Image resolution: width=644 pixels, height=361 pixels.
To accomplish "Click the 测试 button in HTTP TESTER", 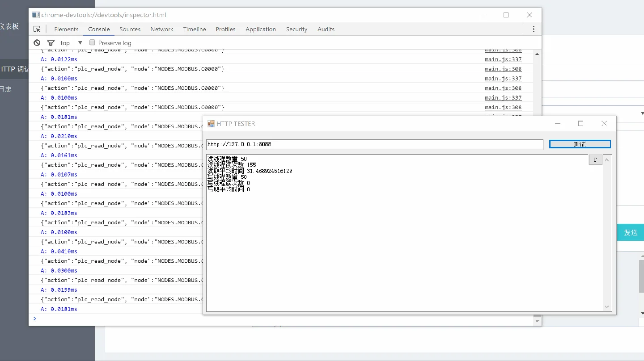I will click(x=580, y=144).
